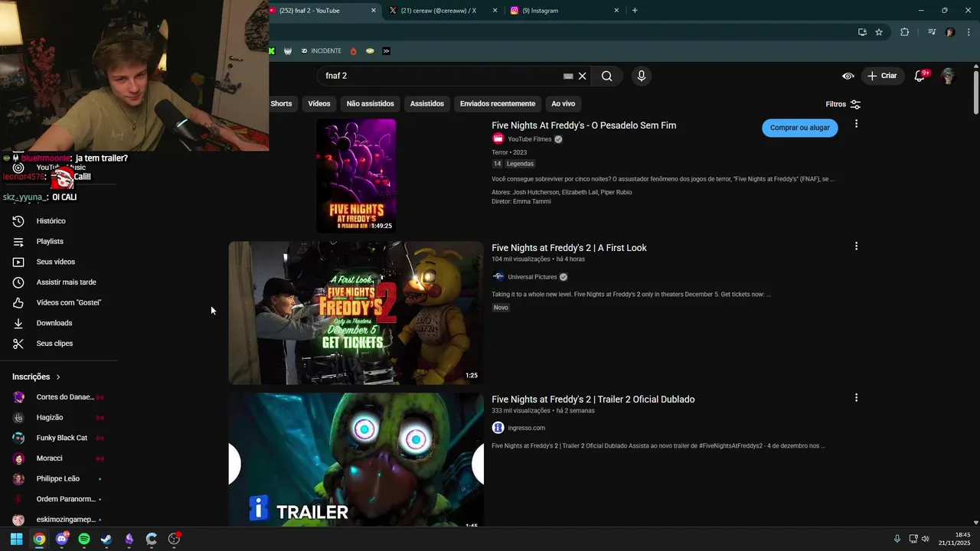This screenshot has height=551, width=980.
Task: Select the Não assistidos filter chip
Action: [370, 103]
